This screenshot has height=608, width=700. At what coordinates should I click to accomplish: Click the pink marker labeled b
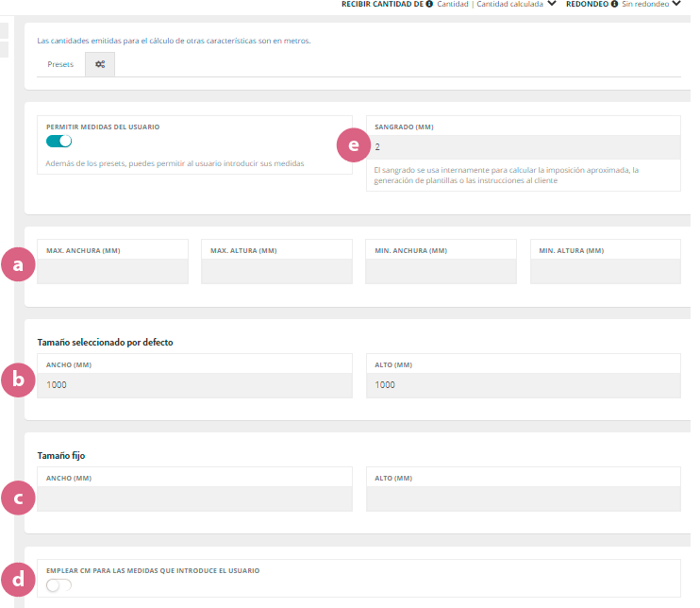tap(18, 380)
